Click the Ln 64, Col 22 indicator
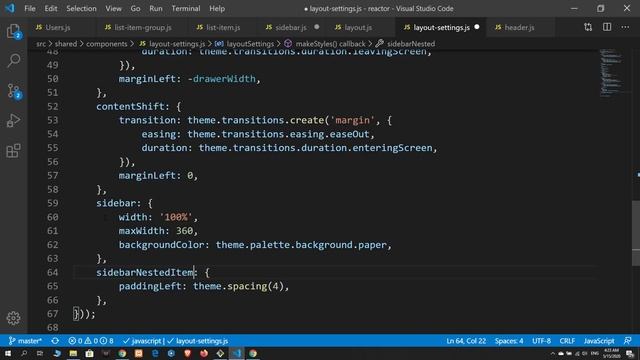This screenshot has height=360, width=640. (x=466, y=341)
